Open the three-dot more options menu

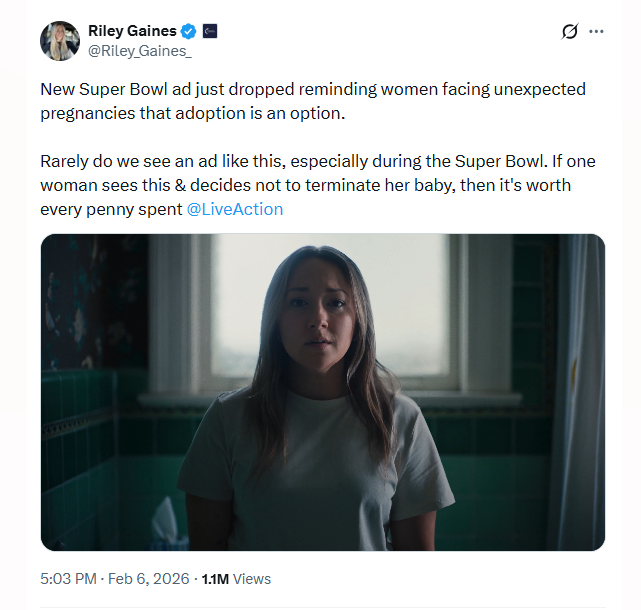tap(597, 32)
